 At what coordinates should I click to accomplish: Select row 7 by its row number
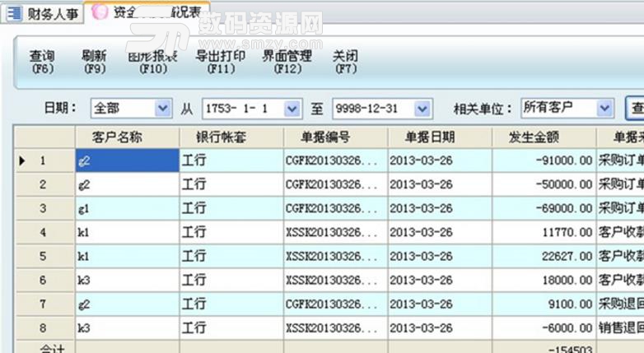43,304
